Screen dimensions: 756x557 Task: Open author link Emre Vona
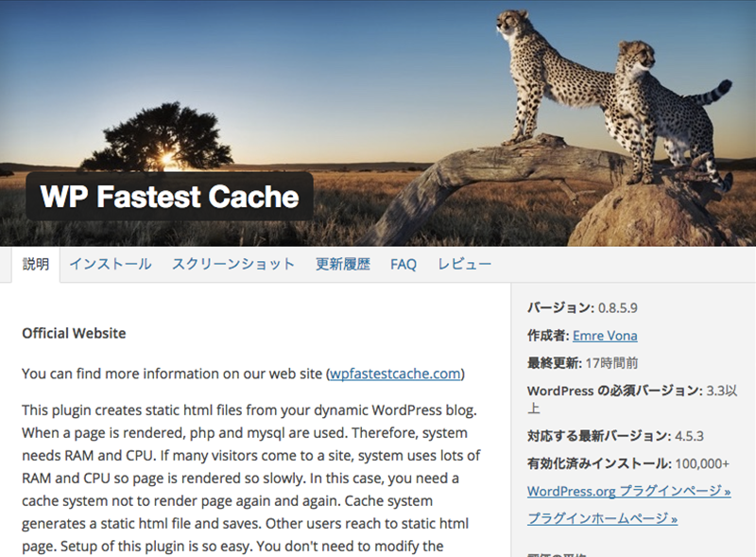point(605,336)
